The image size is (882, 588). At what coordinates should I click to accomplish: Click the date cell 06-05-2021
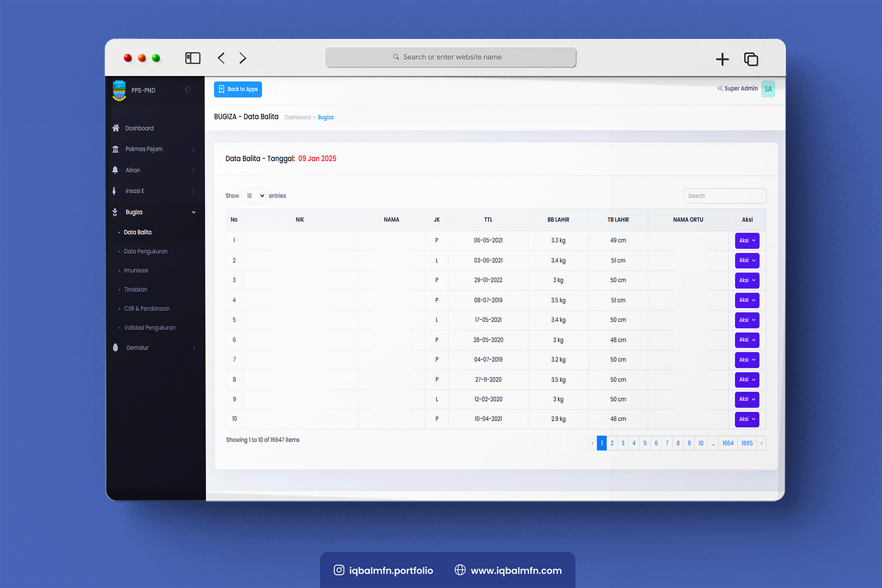click(488, 240)
